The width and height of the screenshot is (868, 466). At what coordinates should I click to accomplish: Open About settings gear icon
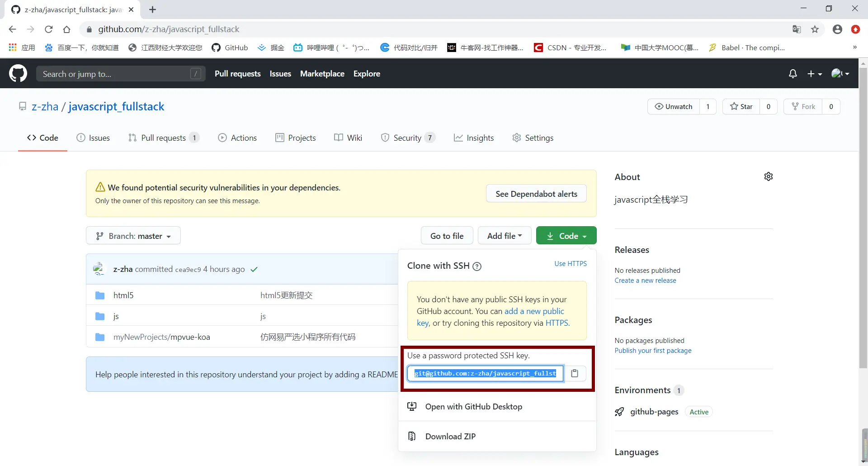click(768, 176)
